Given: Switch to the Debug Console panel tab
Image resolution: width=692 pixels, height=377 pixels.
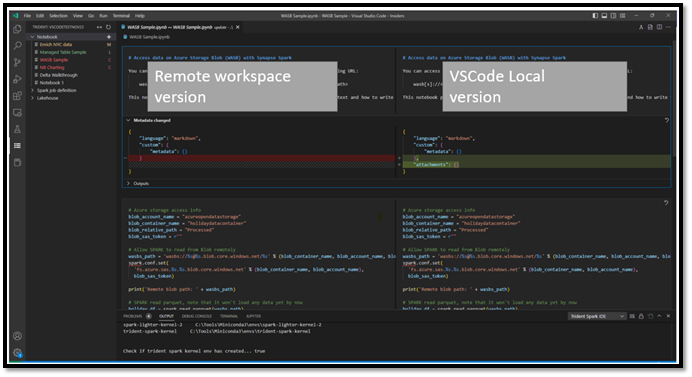Looking at the screenshot, I should 196,316.
